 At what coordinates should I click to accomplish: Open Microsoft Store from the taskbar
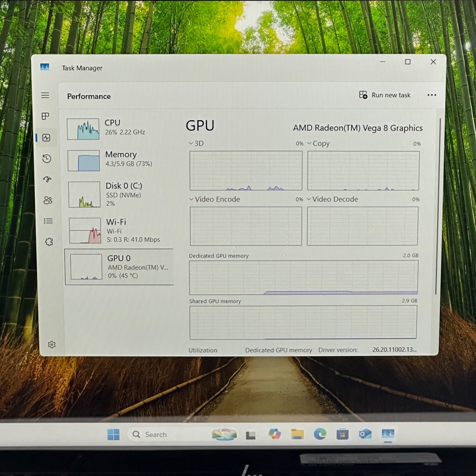point(342,434)
